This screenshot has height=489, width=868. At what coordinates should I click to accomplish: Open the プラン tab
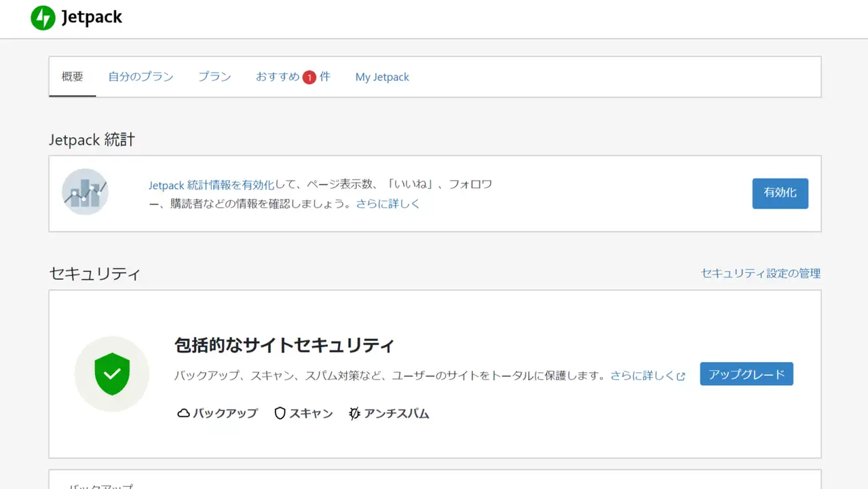(214, 77)
